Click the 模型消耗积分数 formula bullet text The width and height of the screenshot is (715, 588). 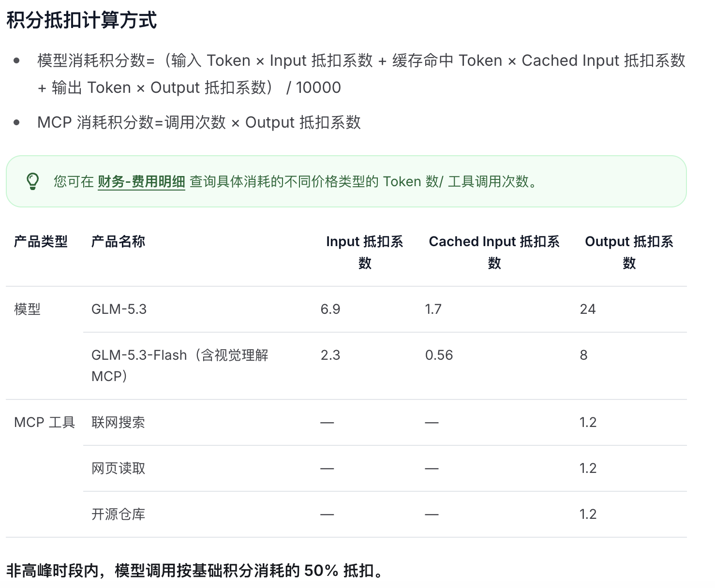[x=361, y=74]
